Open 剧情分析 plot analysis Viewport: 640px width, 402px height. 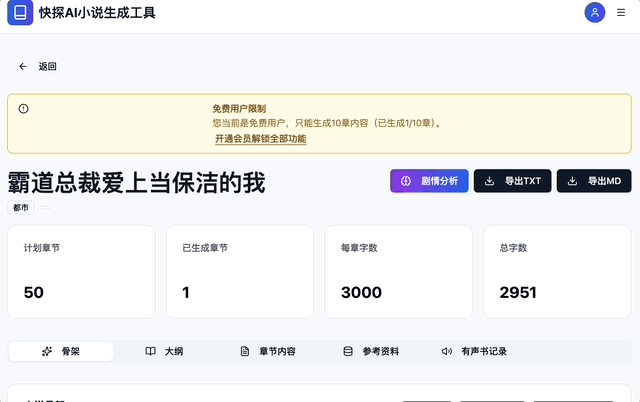(x=429, y=181)
